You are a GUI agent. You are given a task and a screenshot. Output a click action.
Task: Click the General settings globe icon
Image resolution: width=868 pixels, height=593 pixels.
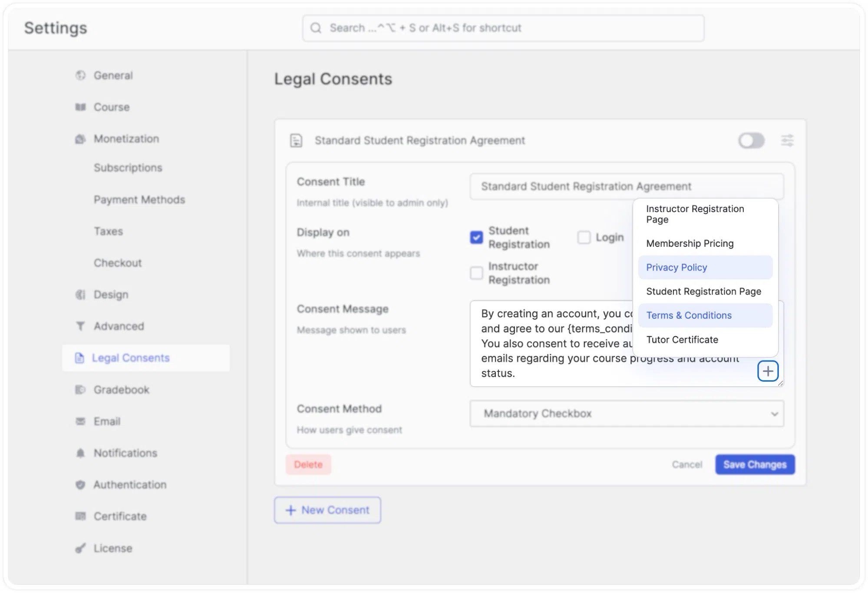(80, 75)
